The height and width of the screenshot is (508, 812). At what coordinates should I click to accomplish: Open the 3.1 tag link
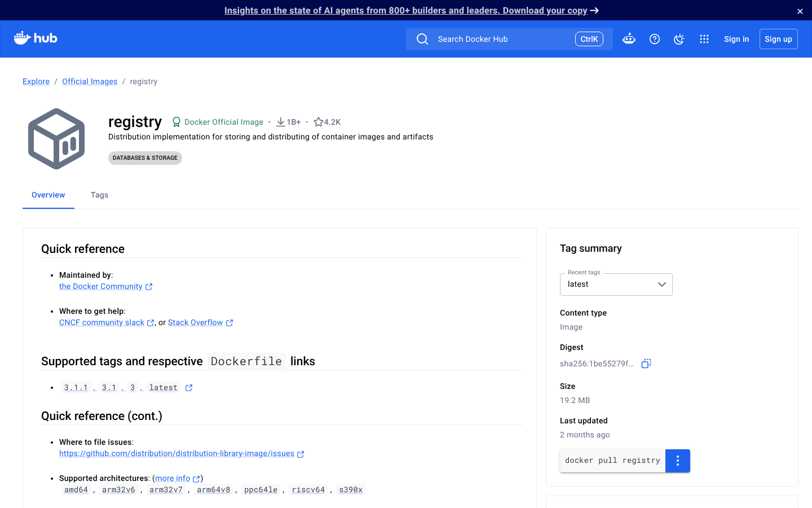(109, 388)
